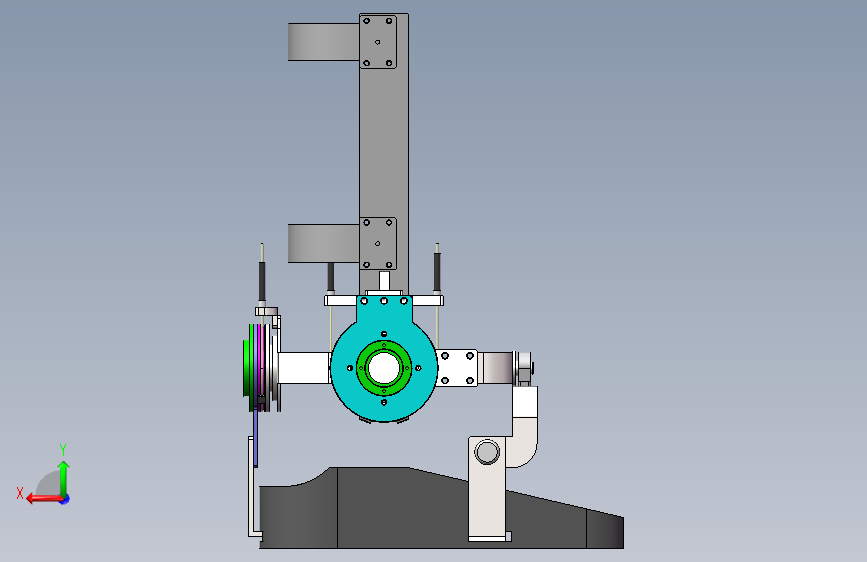Click the red X axis arrow of triad
Screen dimensions: 867x562
click(x=43, y=499)
